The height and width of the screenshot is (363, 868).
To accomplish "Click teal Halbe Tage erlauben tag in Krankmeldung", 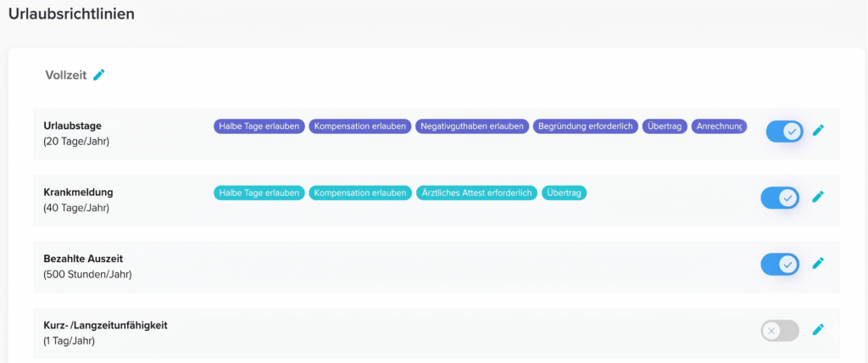I will [x=259, y=193].
